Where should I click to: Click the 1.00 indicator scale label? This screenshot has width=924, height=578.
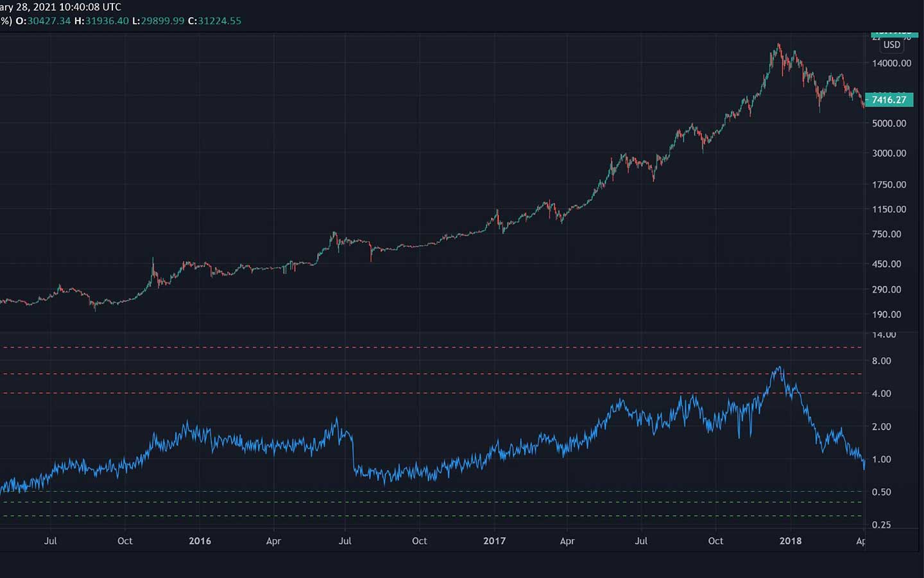881,459
